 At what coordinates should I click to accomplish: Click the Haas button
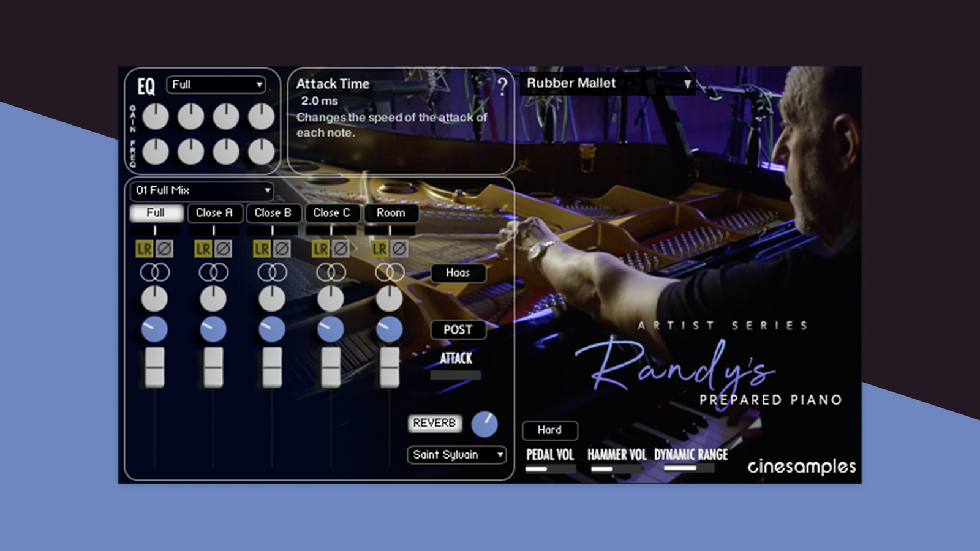click(458, 272)
